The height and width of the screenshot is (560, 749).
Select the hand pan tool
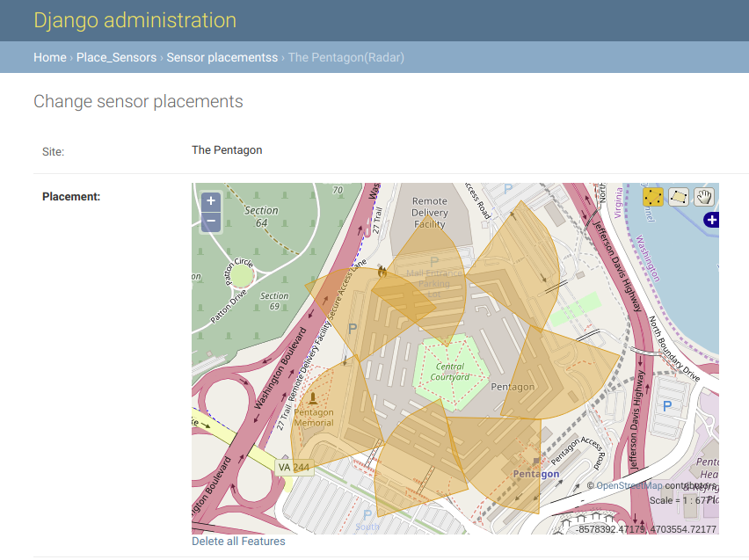click(703, 197)
